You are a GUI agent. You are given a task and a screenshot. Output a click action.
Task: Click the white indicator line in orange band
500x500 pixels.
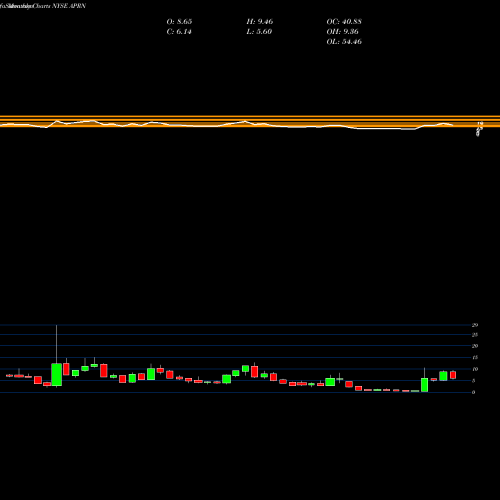coord(227,125)
